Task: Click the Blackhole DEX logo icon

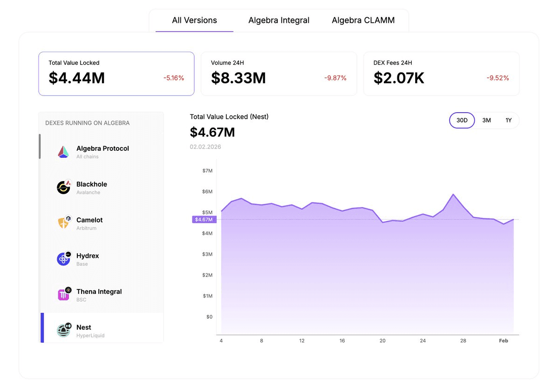Action: pyautogui.click(x=63, y=187)
